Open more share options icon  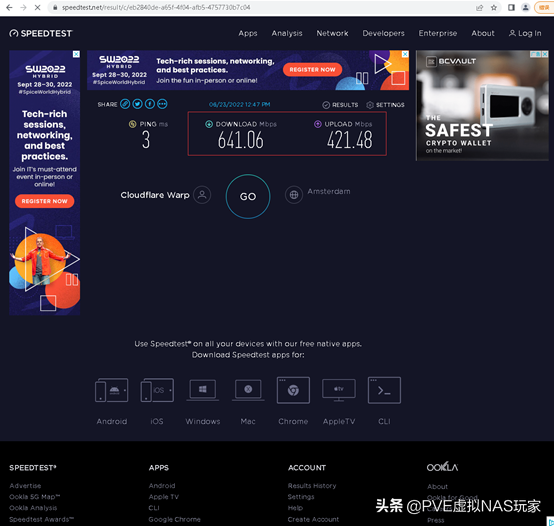[x=162, y=104]
